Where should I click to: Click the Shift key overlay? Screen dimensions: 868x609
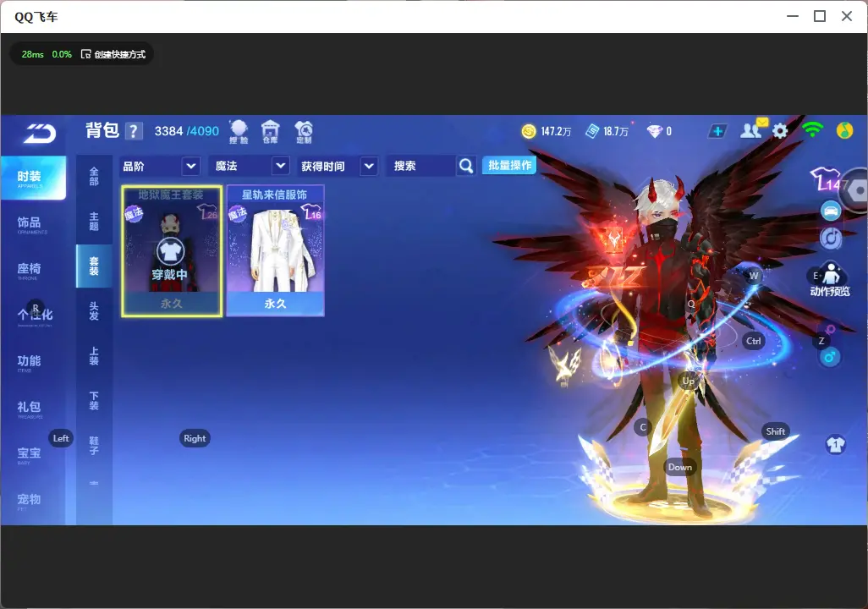point(775,431)
